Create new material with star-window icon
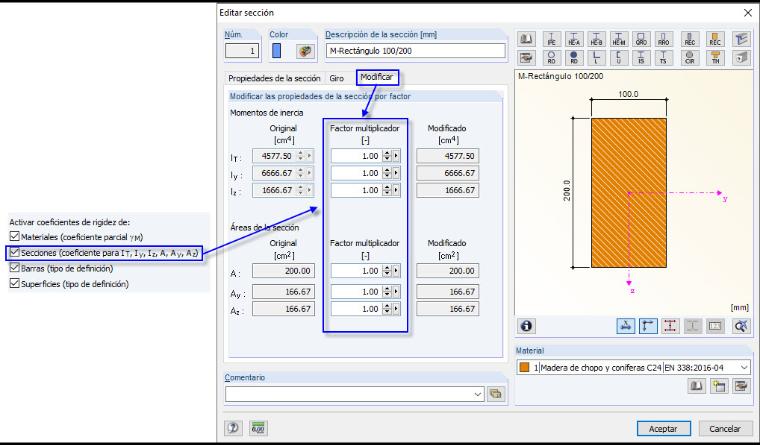This screenshot has height=445, width=760. pyautogui.click(x=719, y=386)
